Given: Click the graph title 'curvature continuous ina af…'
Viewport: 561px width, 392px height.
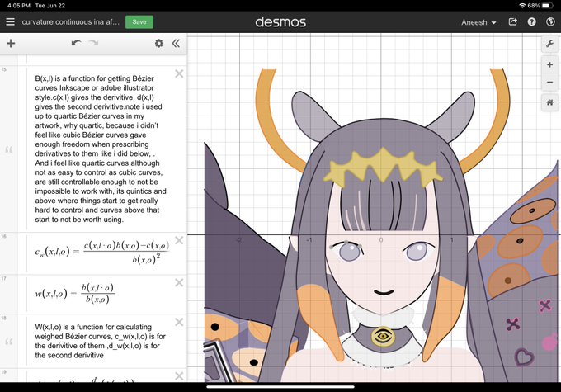Looking at the screenshot, I should (x=70, y=21).
